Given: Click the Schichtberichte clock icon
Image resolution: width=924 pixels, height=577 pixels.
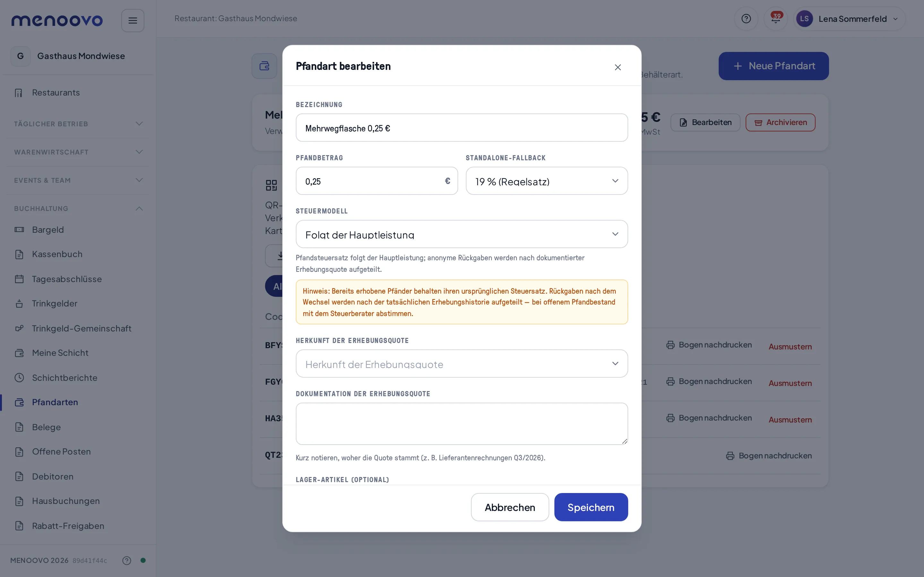Looking at the screenshot, I should (20, 378).
